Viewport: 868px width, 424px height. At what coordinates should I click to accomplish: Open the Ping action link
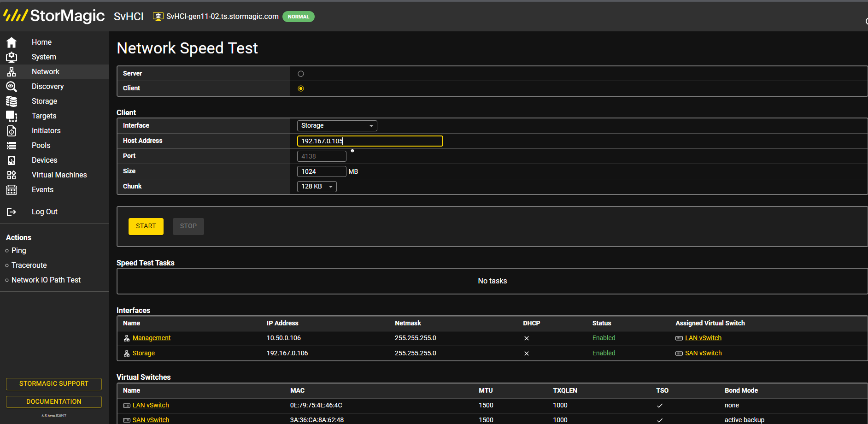click(x=19, y=251)
